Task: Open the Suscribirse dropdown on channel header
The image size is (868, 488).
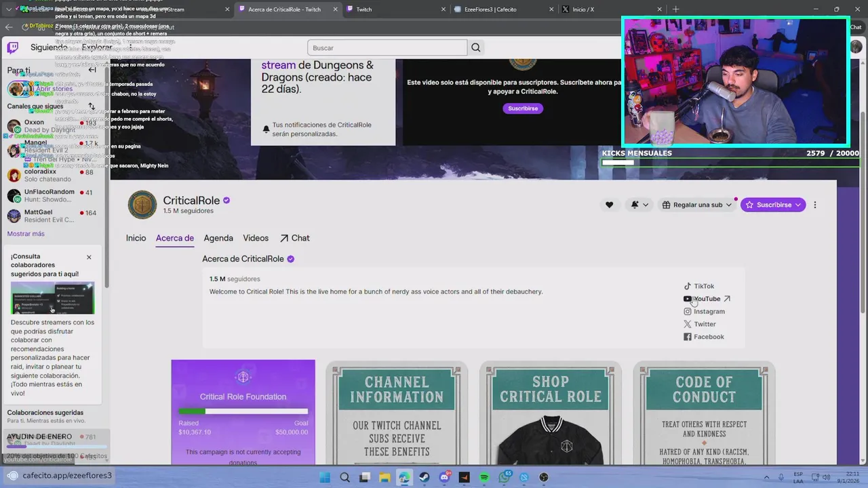Action: point(773,205)
